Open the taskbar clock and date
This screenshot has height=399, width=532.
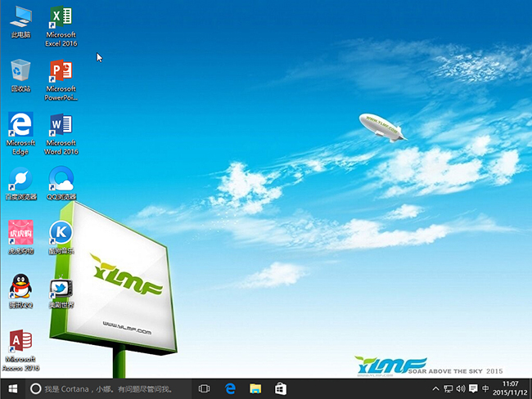(x=510, y=388)
